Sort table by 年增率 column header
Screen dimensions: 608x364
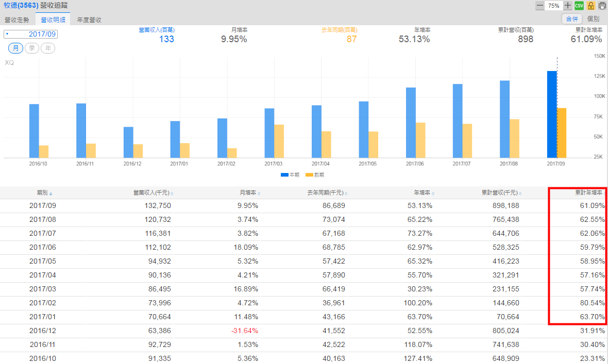coord(424,193)
